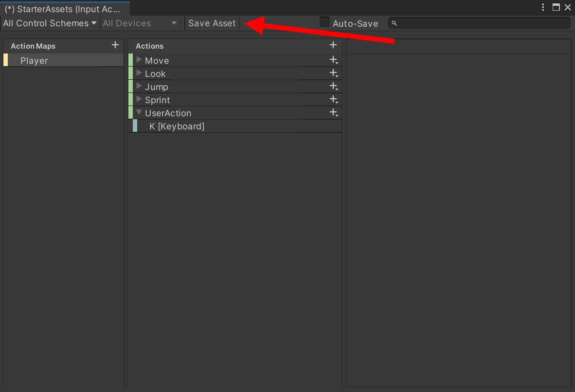This screenshot has width=575, height=392.
Task: Add binding to the UserAction action
Action: (x=334, y=112)
